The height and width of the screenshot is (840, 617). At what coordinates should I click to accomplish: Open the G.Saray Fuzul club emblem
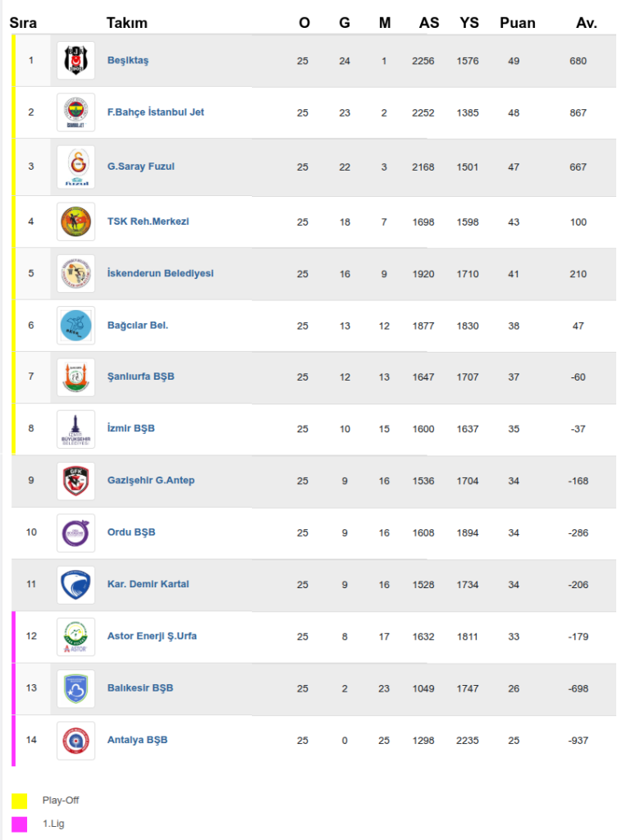pos(75,167)
